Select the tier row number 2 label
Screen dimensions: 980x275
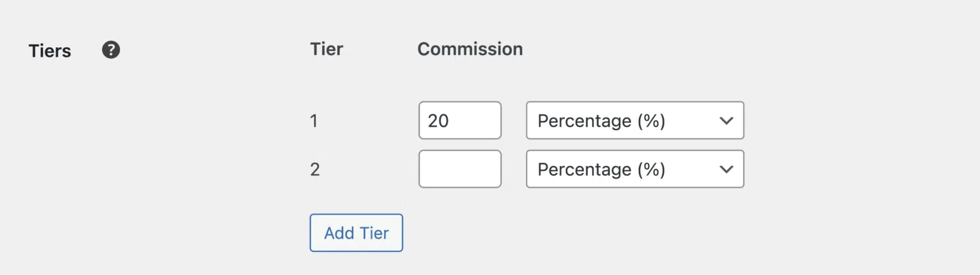click(x=314, y=170)
